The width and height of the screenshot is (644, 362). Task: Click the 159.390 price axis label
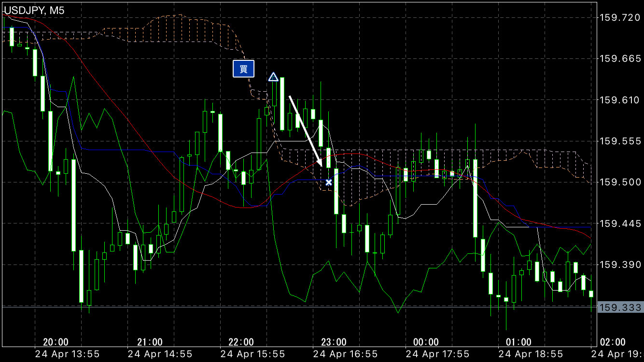point(619,265)
